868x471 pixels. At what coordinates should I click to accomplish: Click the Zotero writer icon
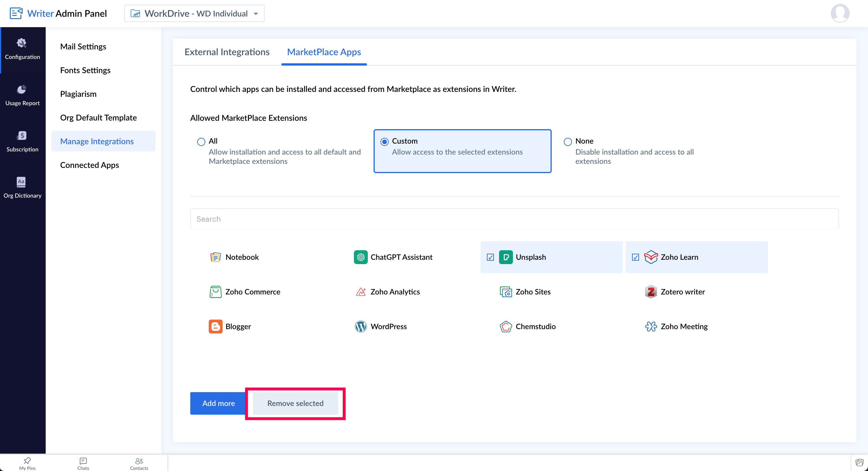tap(651, 292)
